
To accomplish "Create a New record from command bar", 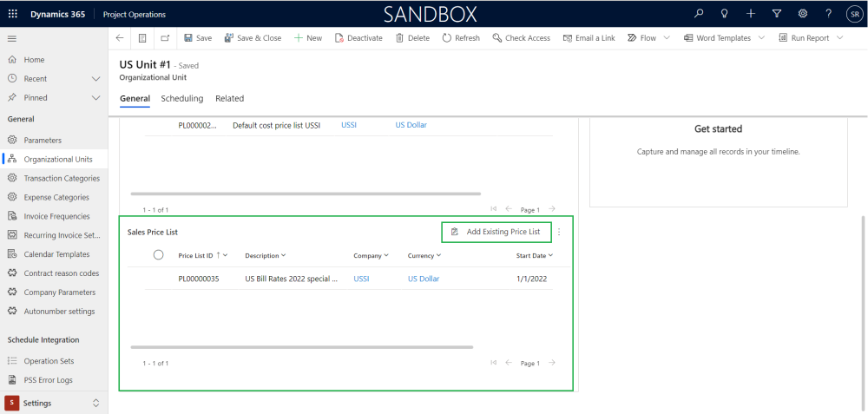I will point(308,38).
